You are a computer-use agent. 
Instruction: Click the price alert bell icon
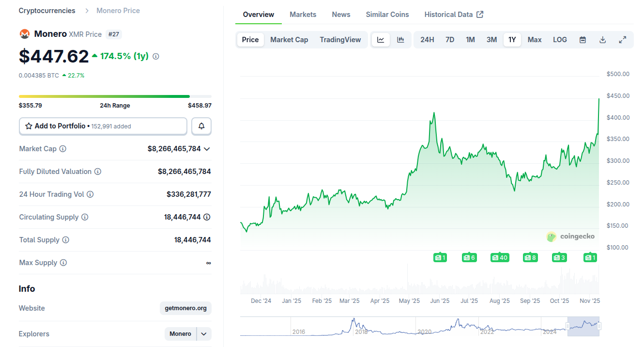tap(201, 126)
